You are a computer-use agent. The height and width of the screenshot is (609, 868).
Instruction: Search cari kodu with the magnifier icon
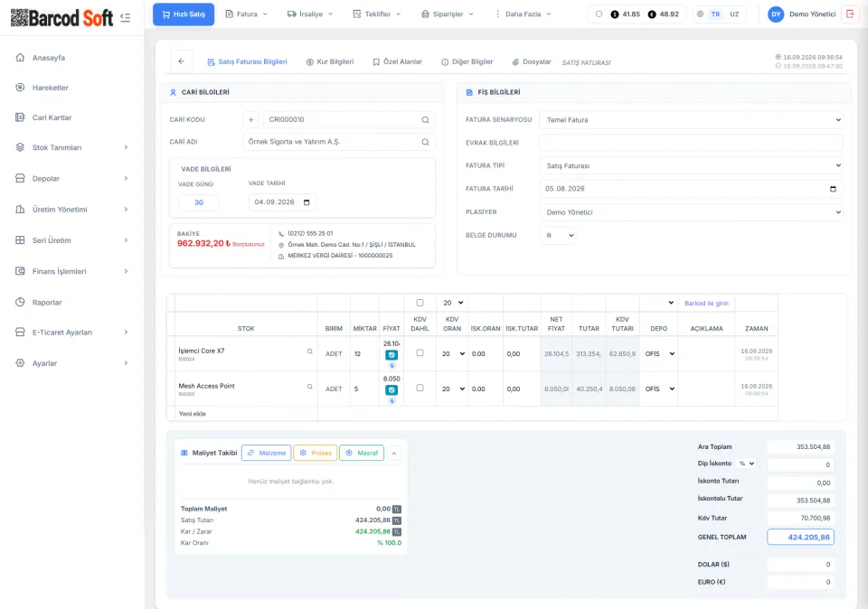[x=425, y=119]
